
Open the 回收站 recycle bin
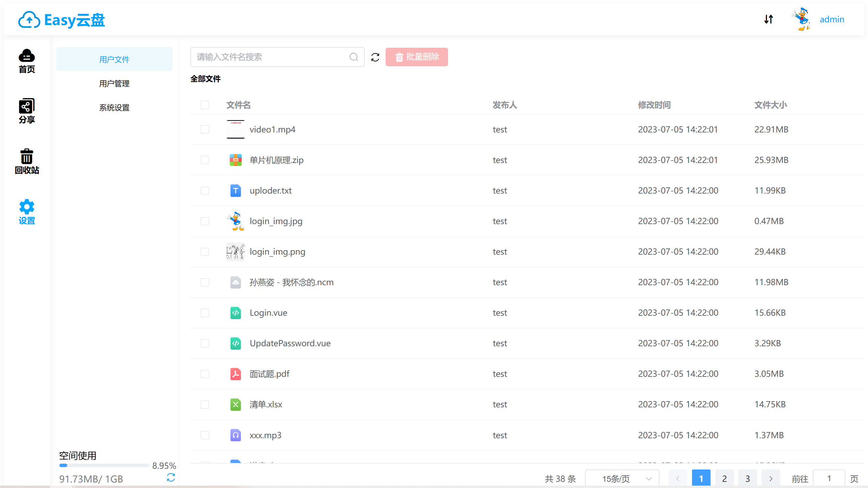[x=26, y=161]
